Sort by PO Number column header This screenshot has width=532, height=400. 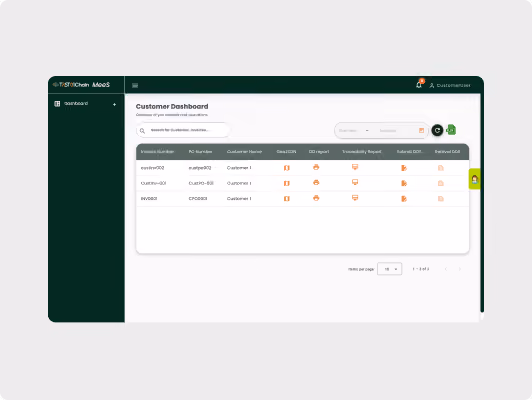pos(200,152)
